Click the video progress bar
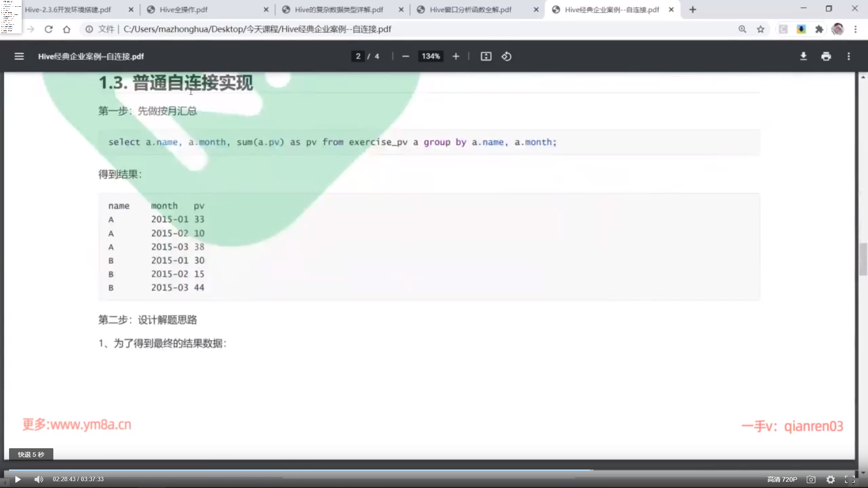Viewport: 868px width, 488px height. 434,470
